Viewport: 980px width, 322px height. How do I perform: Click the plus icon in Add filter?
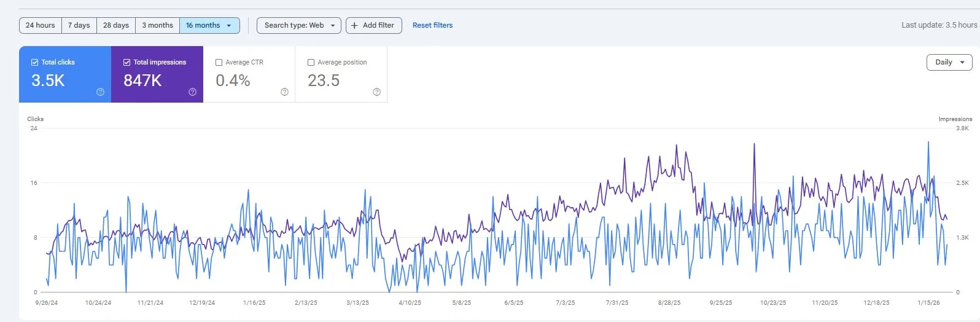tap(354, 25)
